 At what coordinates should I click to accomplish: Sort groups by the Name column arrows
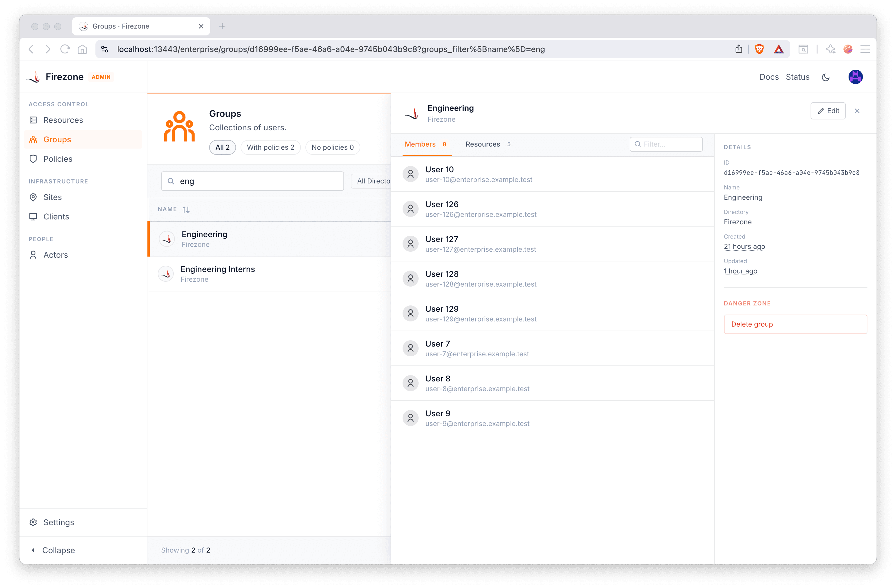coord(186,210)
